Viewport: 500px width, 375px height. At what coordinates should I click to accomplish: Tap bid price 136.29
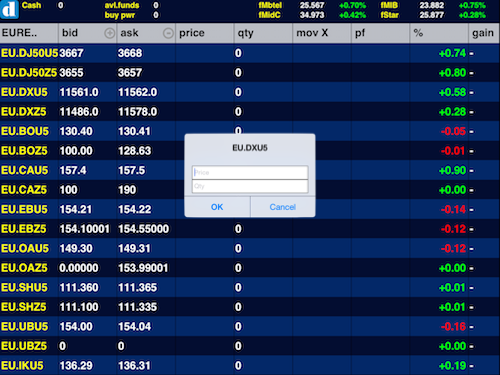coord(76,366)
